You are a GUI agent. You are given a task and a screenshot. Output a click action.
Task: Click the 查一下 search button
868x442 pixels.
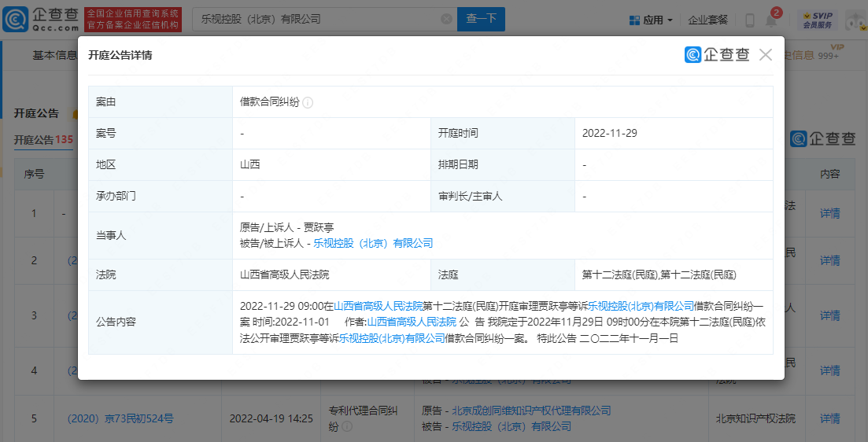[x=481, y=19]
